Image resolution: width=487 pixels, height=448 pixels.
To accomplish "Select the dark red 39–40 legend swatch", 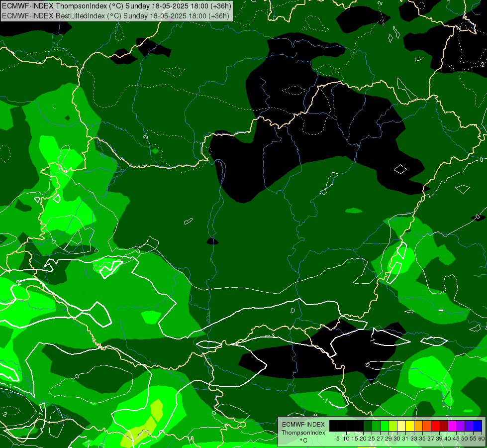I will tap(444, 426).
